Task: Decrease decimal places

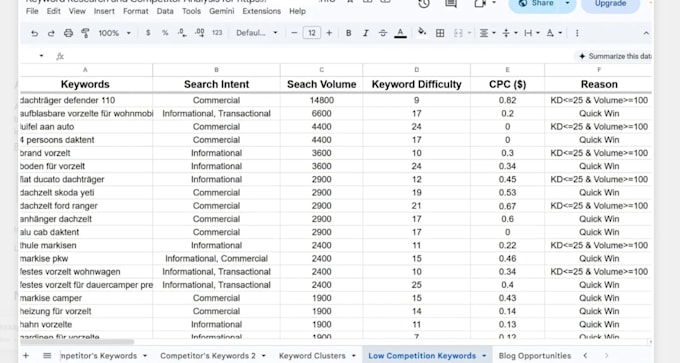Action: click(x=182, y=33)
